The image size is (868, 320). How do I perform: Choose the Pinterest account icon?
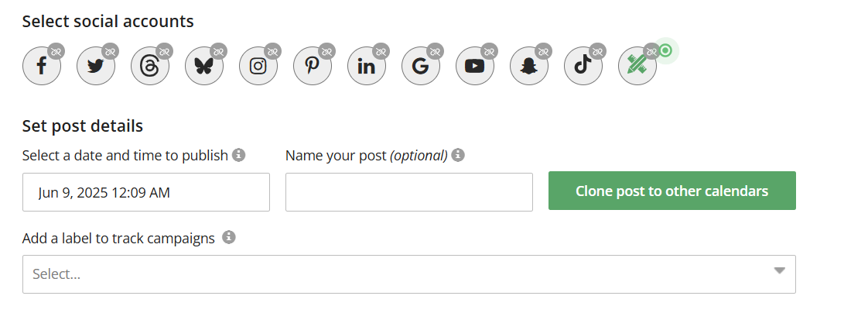313,66
